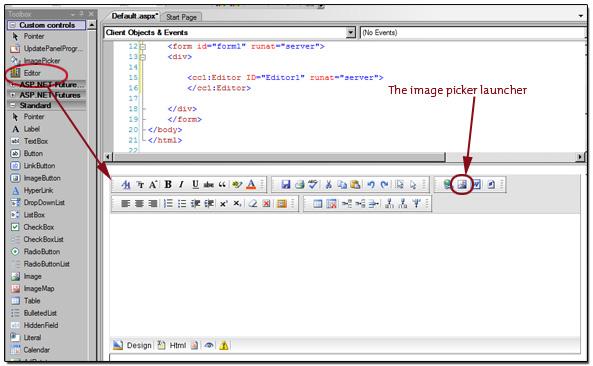Switch editor to Design view
This screenshot has width=593, height=366.
coord(133,345)
